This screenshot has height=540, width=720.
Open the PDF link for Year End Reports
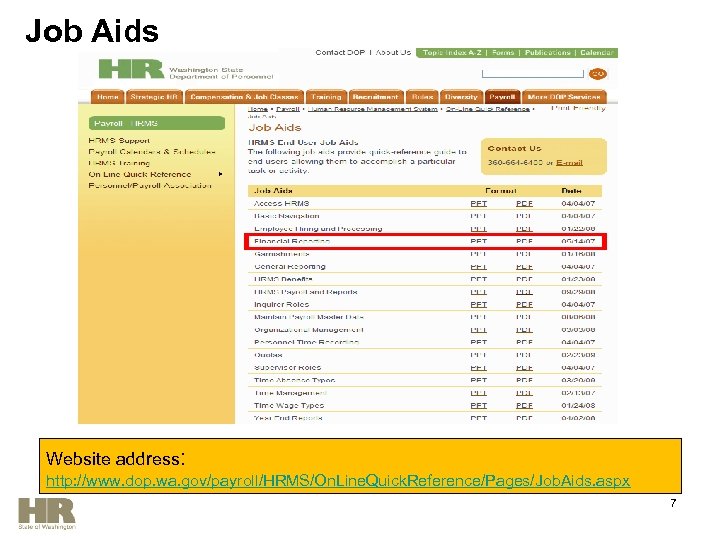(524, 418)
